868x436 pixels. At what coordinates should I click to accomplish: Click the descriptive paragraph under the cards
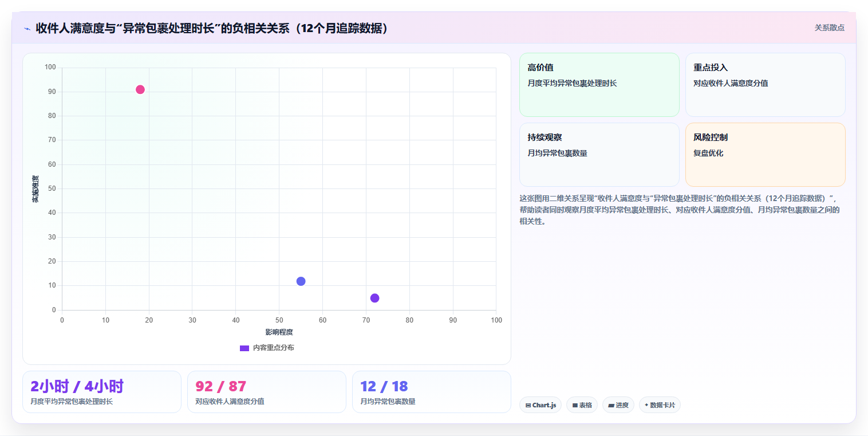[x=680, y=210]
